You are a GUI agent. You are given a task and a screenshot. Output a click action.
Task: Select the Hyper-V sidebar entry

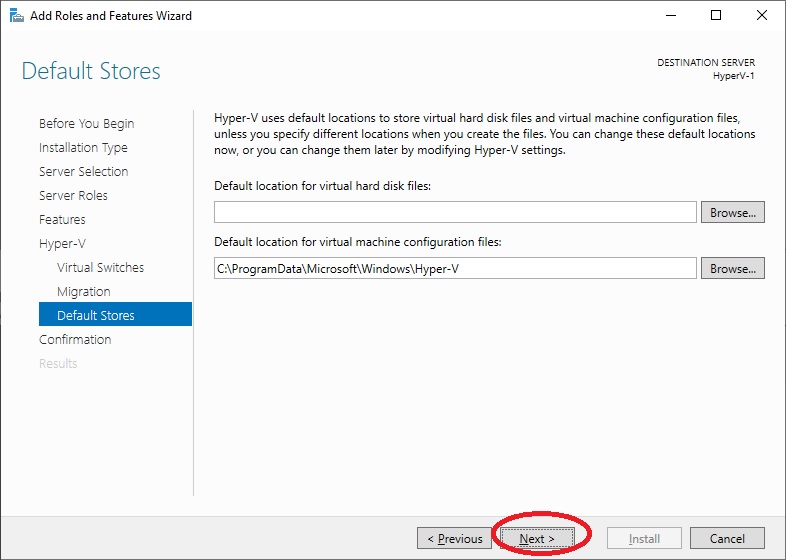(x=62, y=244)
